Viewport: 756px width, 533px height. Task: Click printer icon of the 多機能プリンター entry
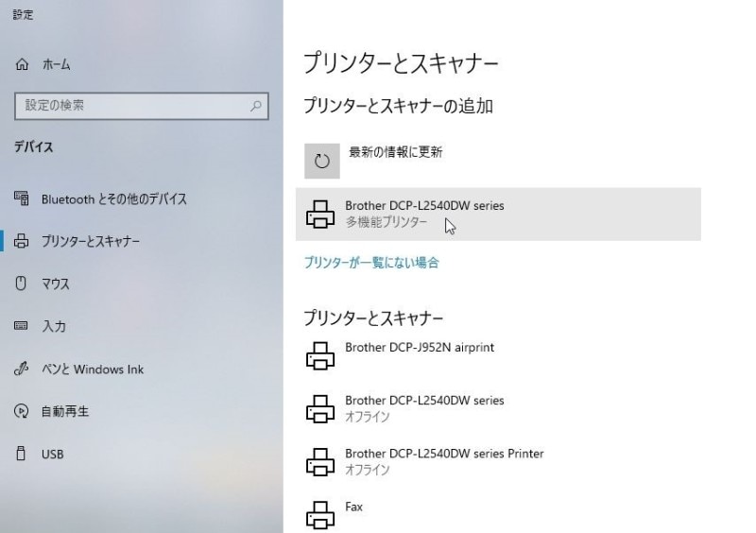coord(320,215)
